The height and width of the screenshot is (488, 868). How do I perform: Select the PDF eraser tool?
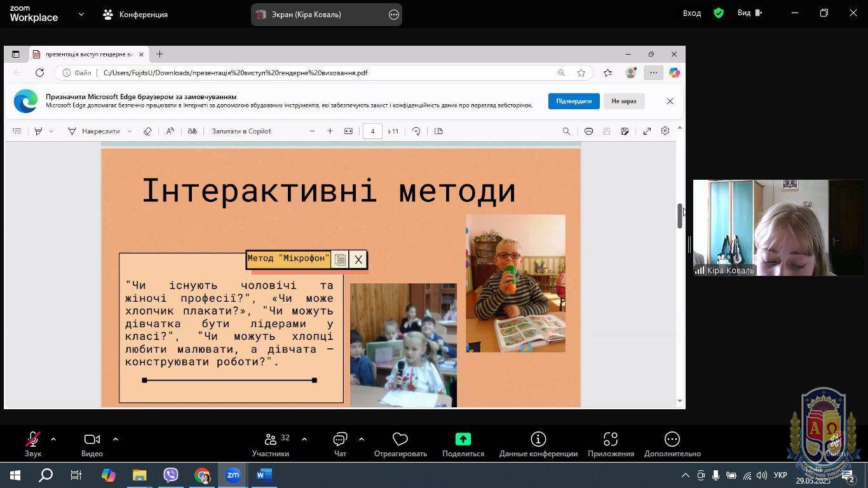click(x=147, y=131)
